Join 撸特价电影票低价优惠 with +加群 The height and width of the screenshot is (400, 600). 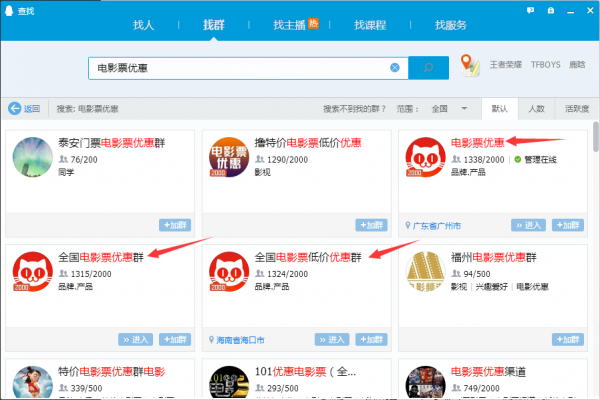[371, 225]
